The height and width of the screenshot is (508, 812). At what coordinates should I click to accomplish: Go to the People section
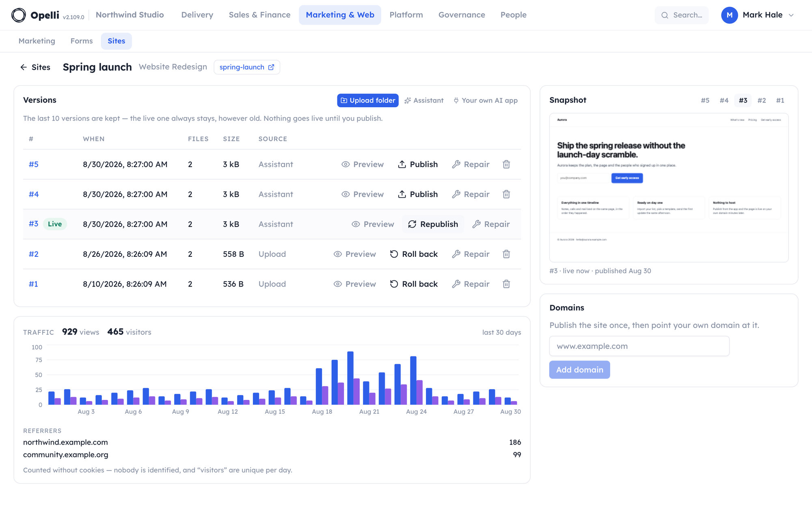coord(514,15)
